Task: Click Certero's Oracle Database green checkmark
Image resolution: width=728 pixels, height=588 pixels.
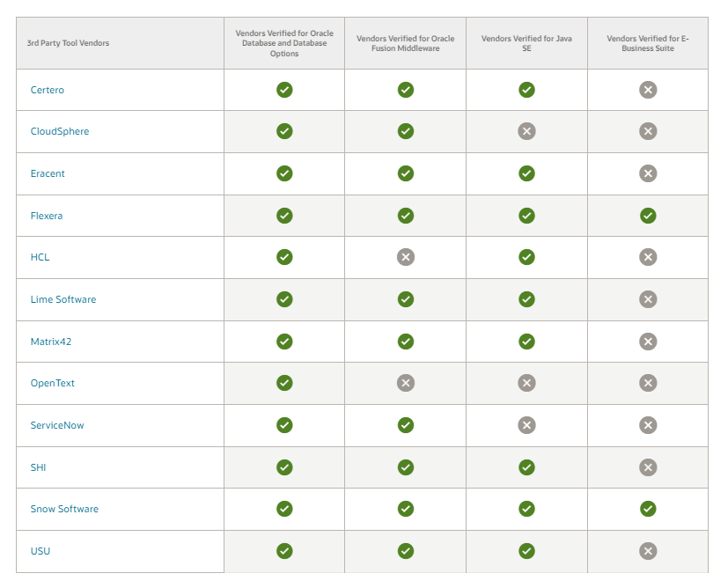Action: (284, 90)
